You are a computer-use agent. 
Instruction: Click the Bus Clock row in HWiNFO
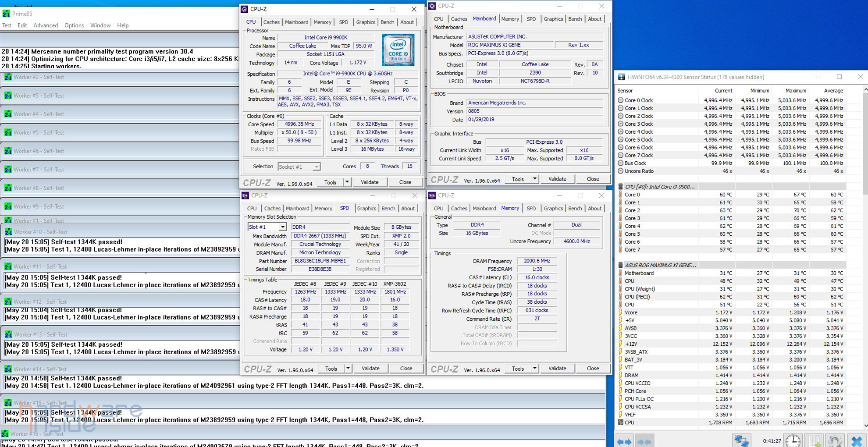pyautogui.click(x=730, y=163)
